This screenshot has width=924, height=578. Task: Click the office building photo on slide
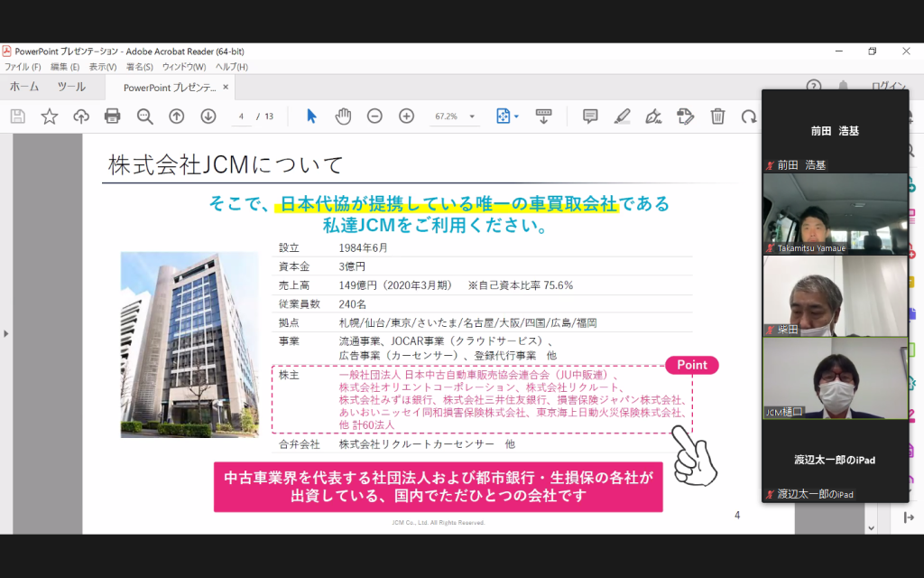pyautogui.click(x=189, y=344)
